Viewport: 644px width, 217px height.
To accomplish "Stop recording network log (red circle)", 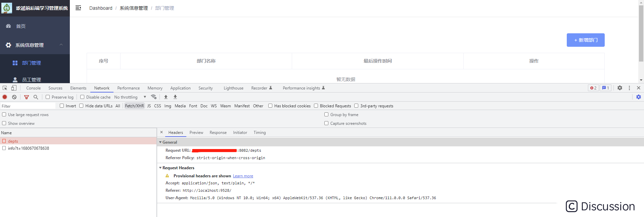I will [5, 97].
